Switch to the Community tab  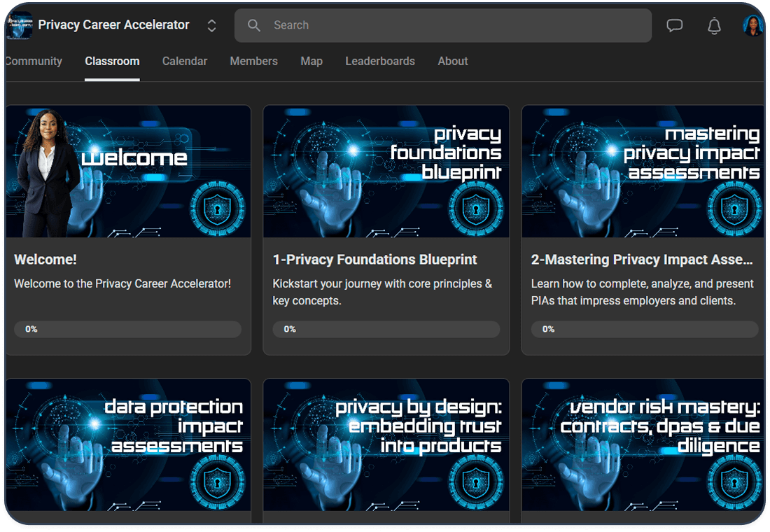pos(34,62)
